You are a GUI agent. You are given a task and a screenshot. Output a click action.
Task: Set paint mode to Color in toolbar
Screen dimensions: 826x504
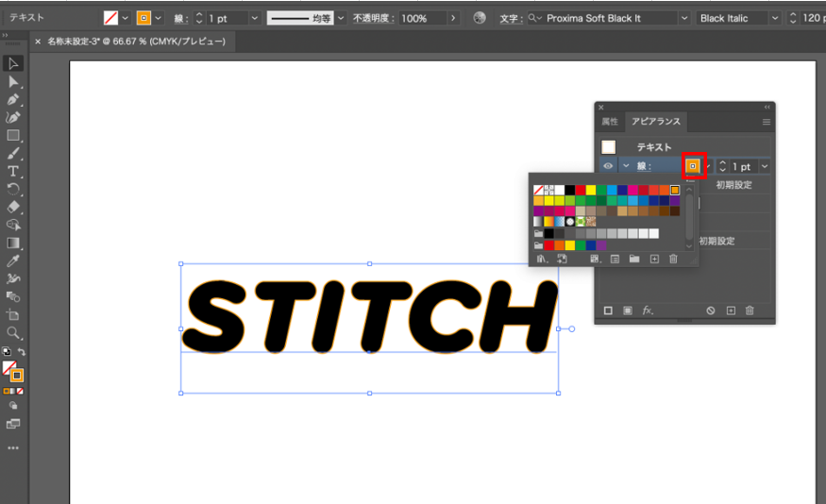pyautogui.click(x=7, y=392)
